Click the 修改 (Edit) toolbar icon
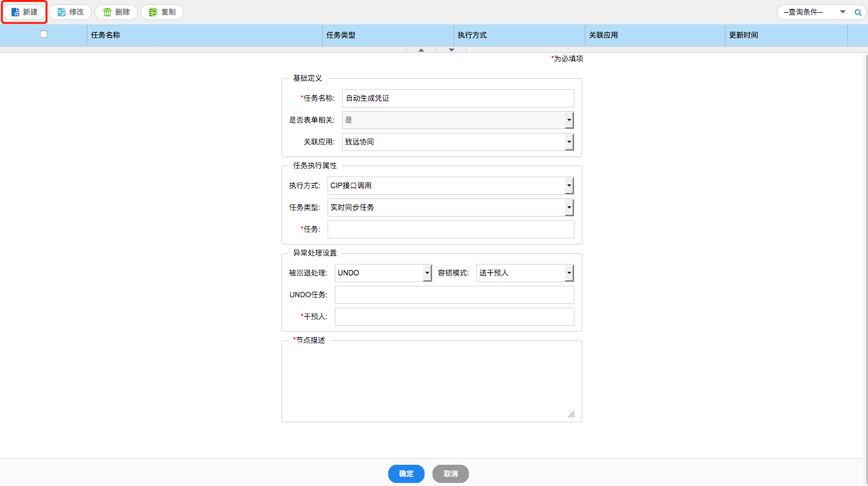 [x=61, y=12]
